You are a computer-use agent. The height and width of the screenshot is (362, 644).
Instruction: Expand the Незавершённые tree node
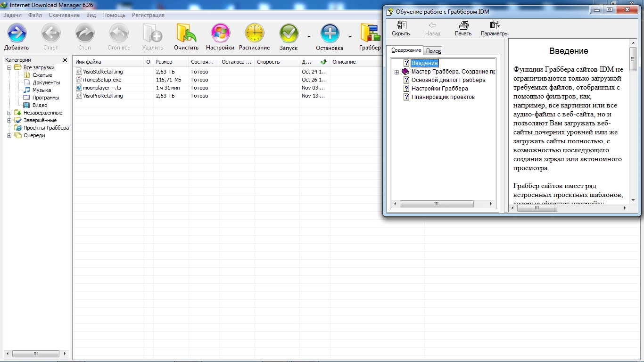pos(9,113)
